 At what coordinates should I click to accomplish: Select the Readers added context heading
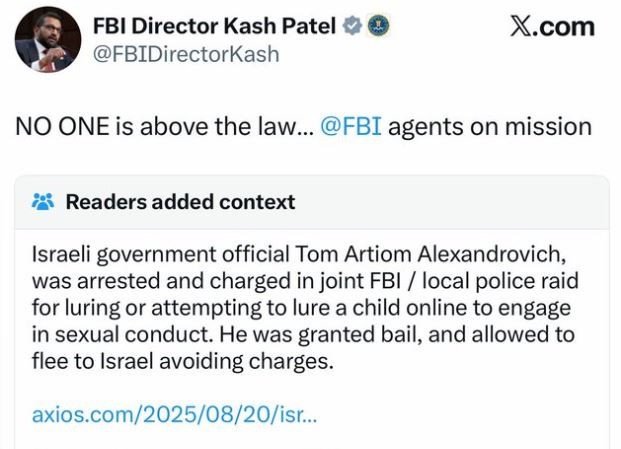pos(180,202)
